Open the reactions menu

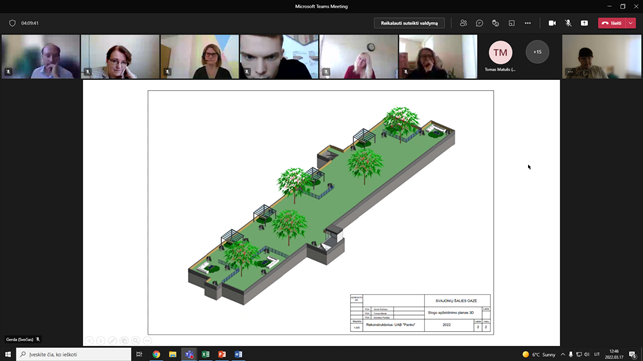(x=495, y=23)
